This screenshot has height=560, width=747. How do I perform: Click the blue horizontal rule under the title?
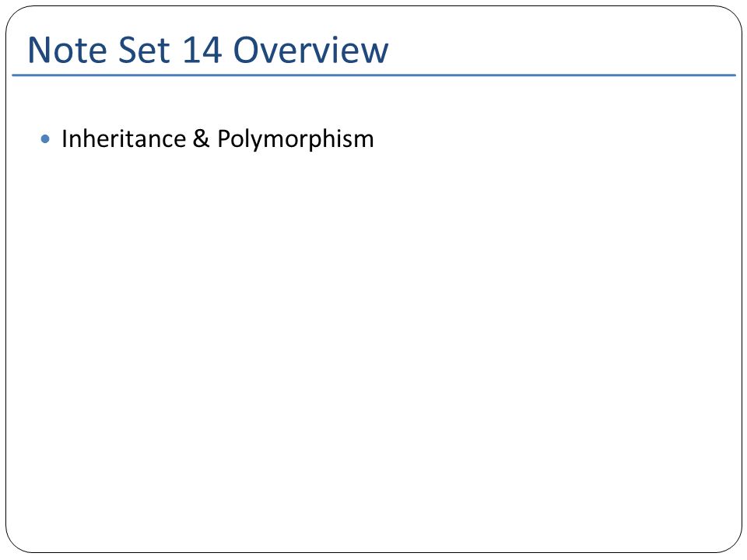pos(374,75)
